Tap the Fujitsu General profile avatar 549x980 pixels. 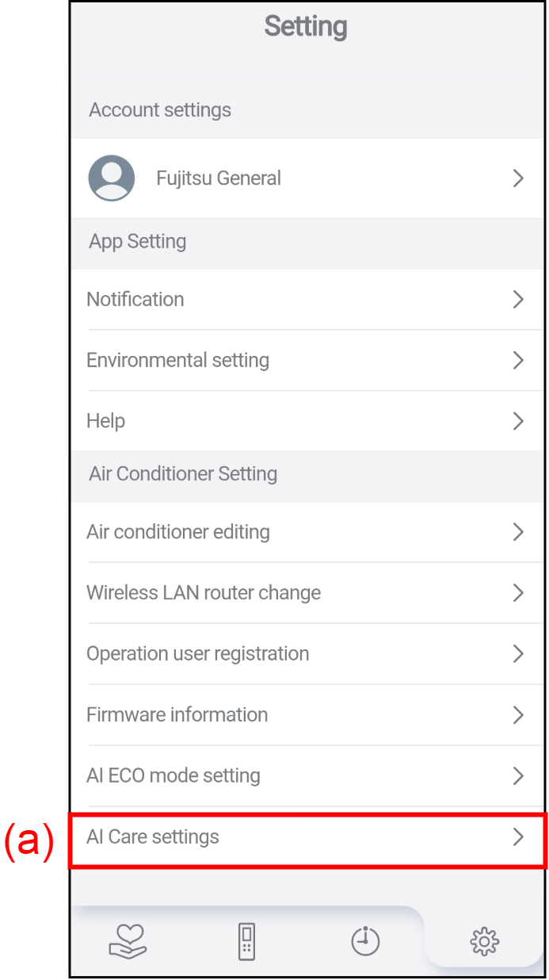[111, 178]
